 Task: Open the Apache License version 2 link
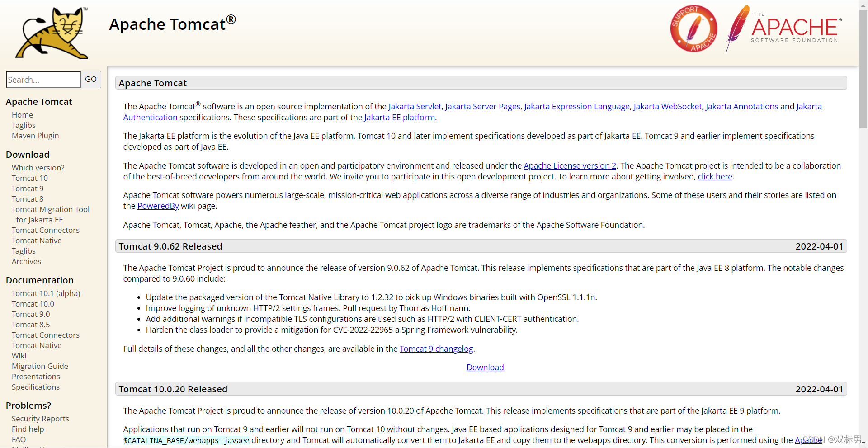click(x=570, y=166)
